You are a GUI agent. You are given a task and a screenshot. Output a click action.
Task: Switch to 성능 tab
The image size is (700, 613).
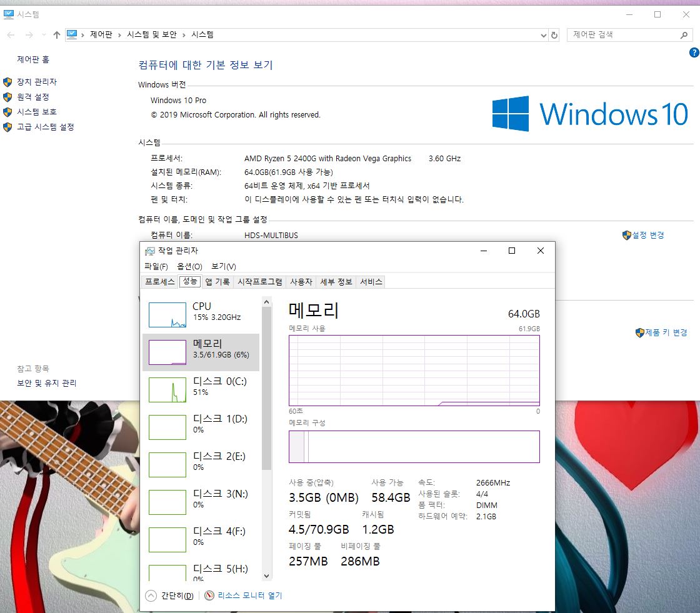click(x=190, y=281)
